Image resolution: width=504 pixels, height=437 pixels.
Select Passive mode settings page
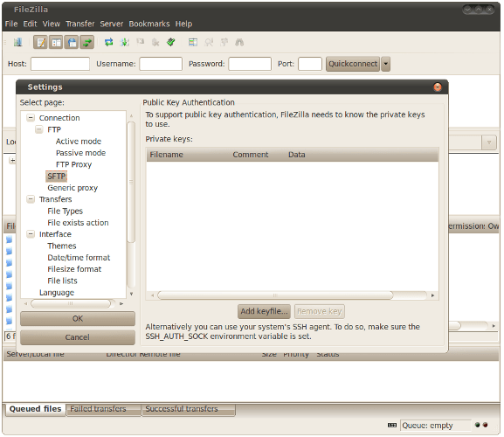80,153
